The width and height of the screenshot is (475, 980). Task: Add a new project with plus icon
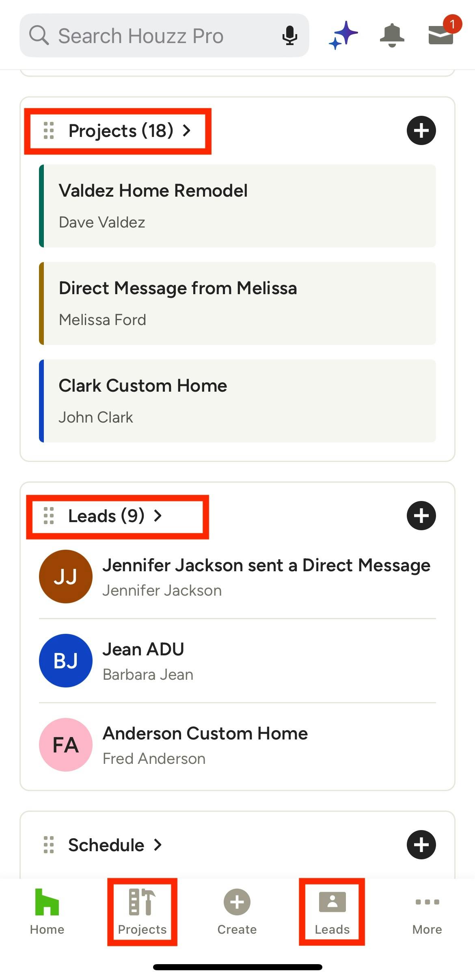421,130
